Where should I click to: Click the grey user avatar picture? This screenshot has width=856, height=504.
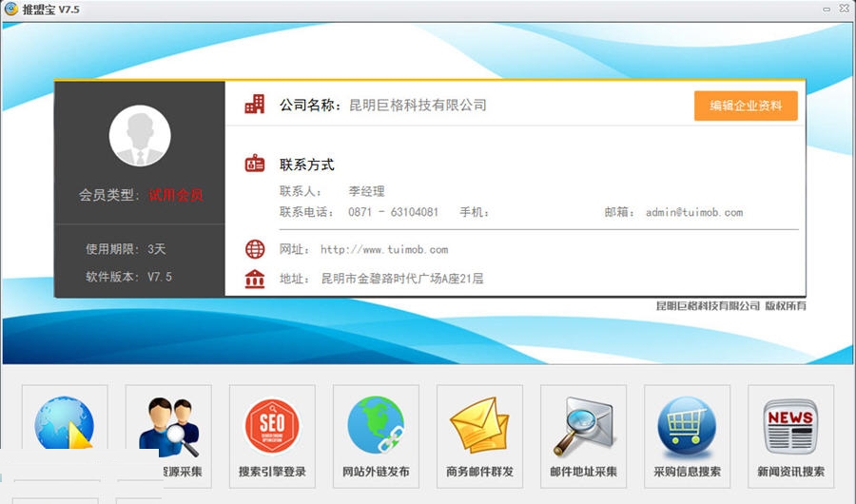140,135
